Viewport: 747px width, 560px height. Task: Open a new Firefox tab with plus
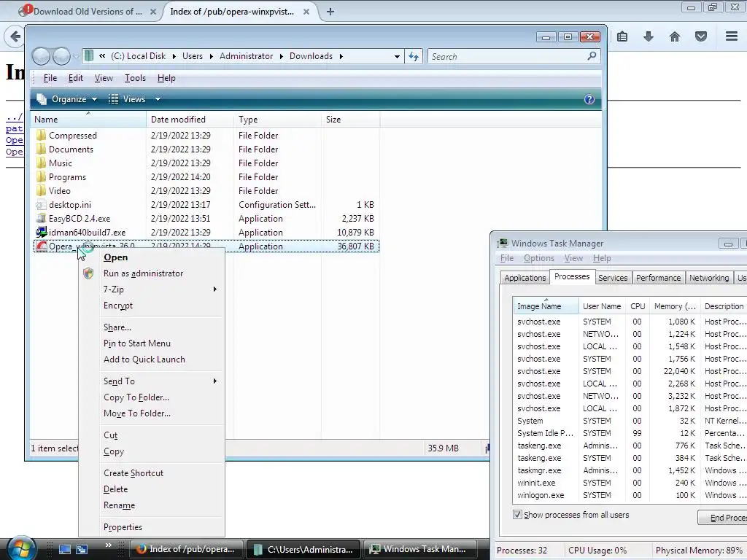coord(330,12)
